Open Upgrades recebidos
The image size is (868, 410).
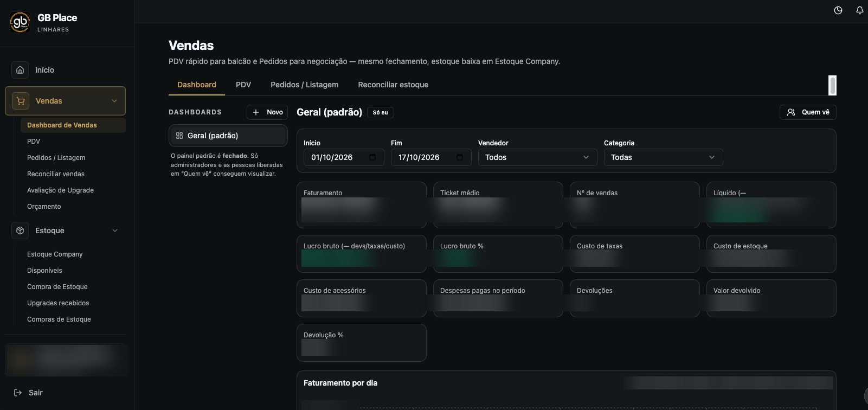point(58,303)
